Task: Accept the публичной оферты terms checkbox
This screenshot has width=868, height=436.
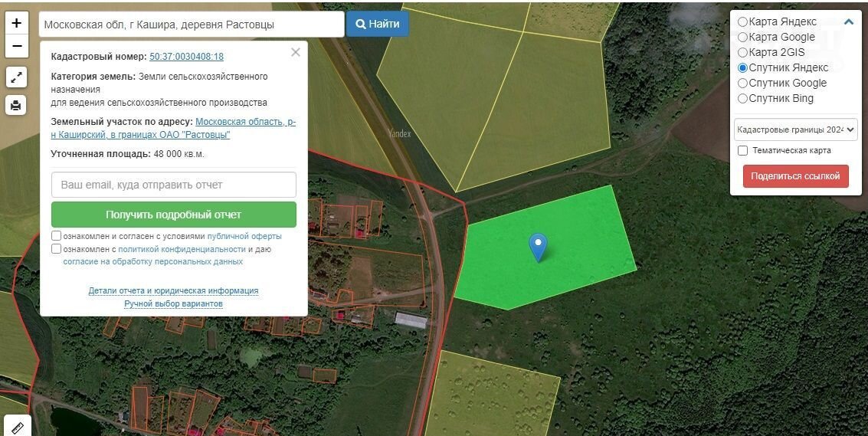Action: click(x=57, y=236)
